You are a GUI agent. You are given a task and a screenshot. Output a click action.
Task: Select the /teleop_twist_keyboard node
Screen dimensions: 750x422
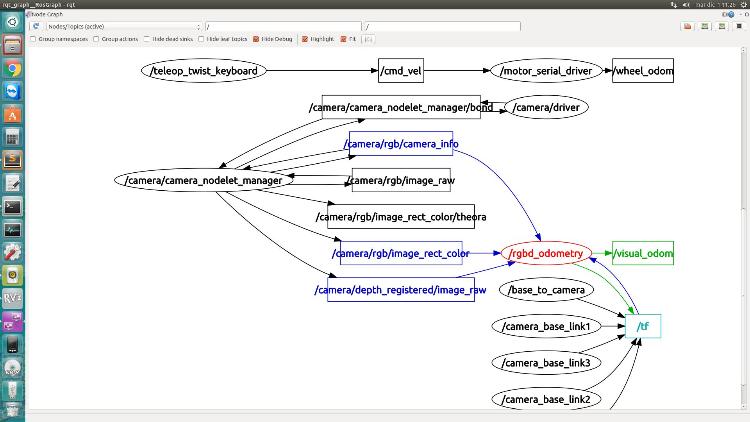203,71
